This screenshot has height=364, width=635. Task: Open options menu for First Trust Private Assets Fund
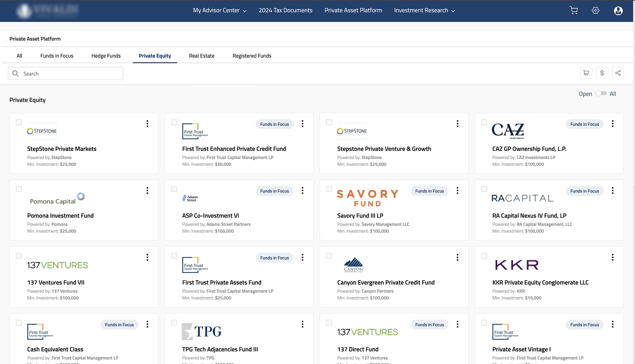coord(302,257)
